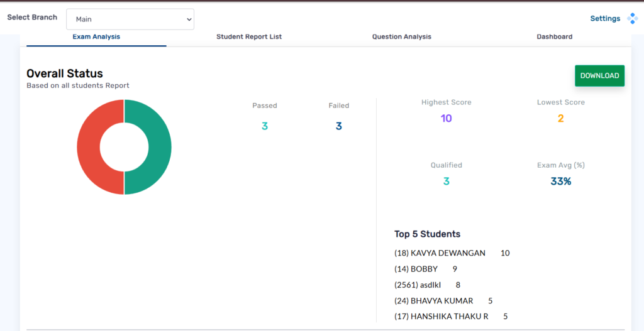Image resolution: width=644 pixels, height=331 pixels.
Task: Click the Failed count value 3
Action: click(x=338, y=126)
